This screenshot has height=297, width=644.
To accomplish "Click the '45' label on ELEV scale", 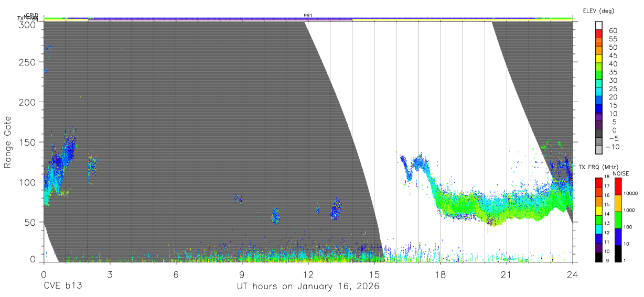I will point(613,56).
